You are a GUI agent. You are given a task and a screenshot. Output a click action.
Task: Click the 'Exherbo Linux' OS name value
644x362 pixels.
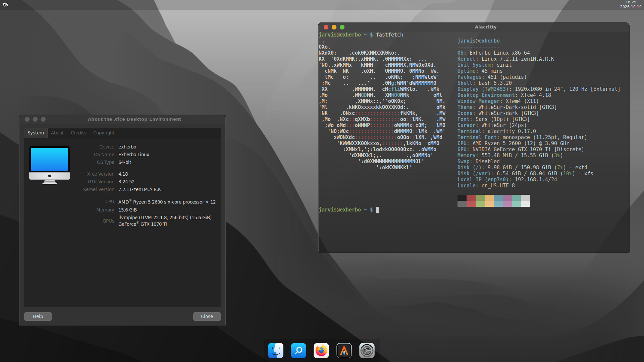(134, 155)
